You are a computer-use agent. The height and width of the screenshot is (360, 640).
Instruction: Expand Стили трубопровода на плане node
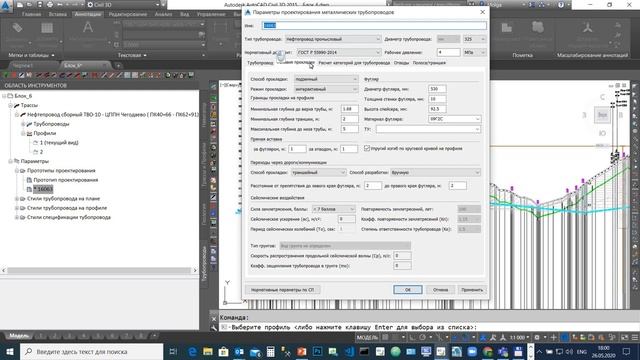tap(17, 199)
